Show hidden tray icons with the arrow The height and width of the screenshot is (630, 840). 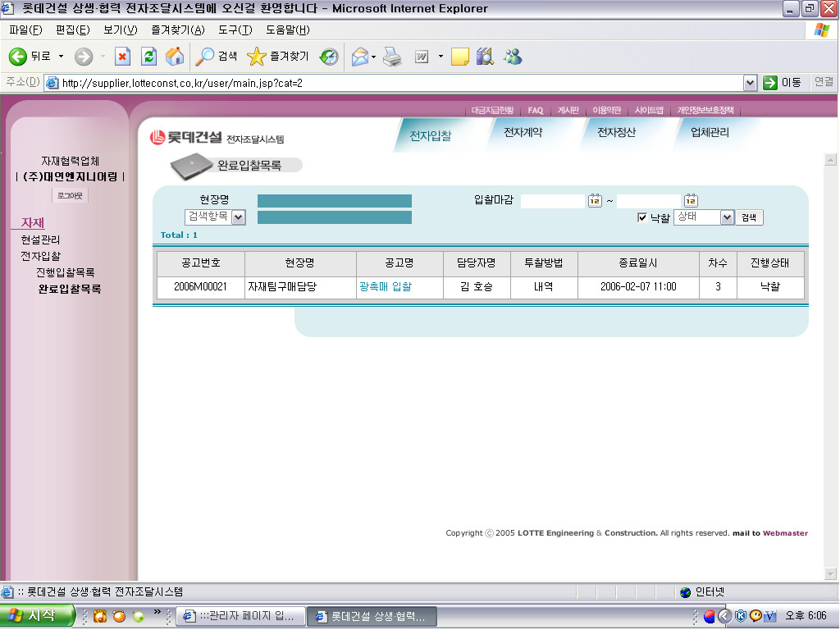pyautogui.click(x=724, y=617)
